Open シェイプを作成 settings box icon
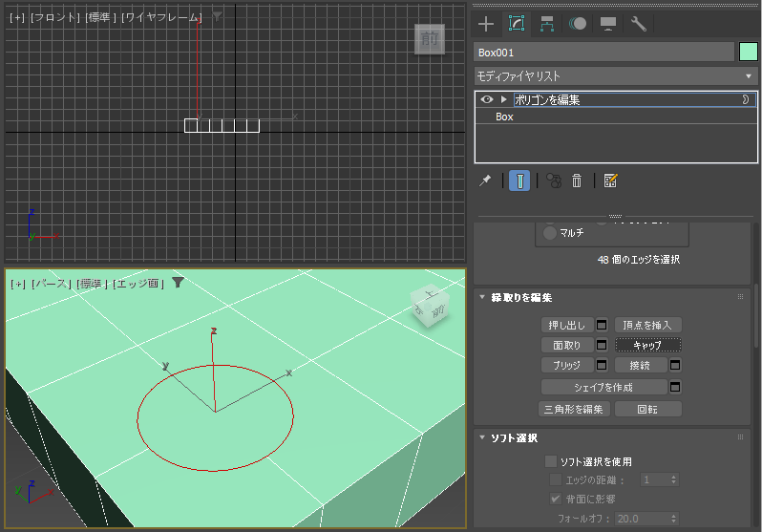762x532 pixels. tap(675, 387)
